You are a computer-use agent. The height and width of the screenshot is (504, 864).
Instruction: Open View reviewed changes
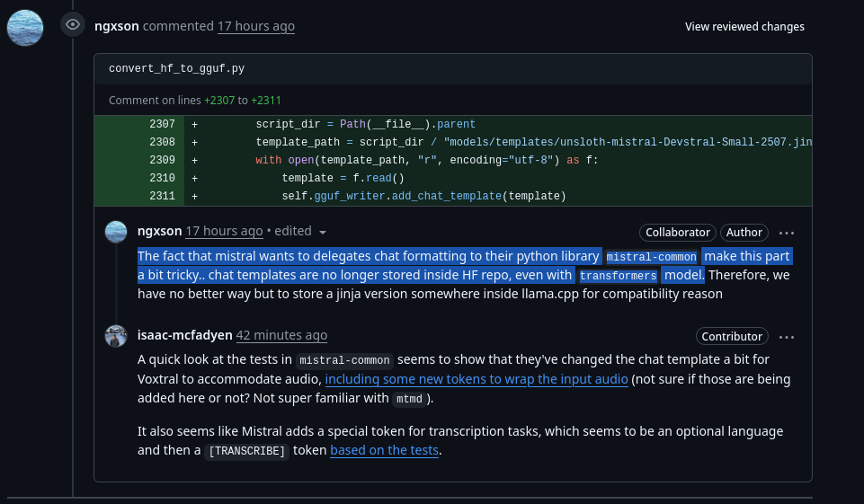(744, 26)
